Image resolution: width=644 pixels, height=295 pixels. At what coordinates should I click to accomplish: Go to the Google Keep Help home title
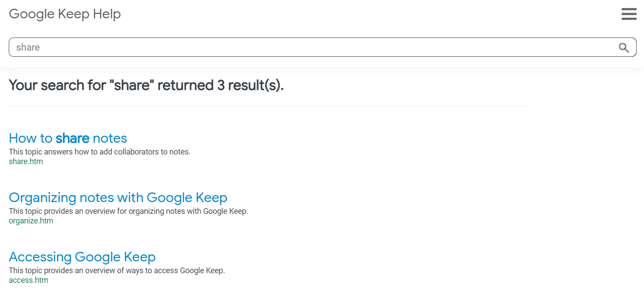pos(65,14)
